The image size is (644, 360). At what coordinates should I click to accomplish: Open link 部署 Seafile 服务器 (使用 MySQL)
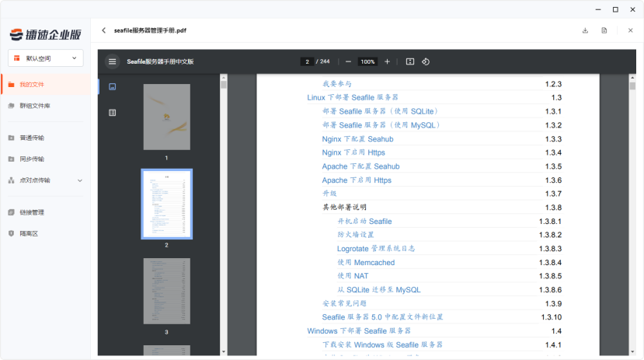click(x=381, y=125)
